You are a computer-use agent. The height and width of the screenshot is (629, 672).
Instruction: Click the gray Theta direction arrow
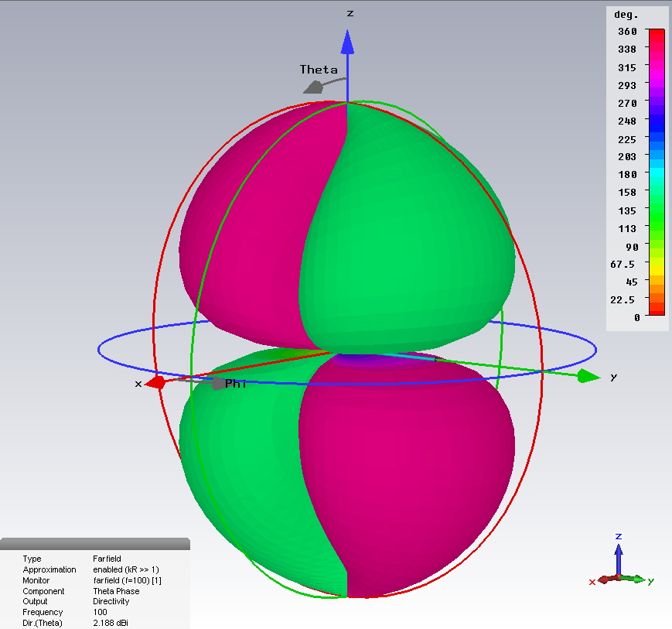(313, 87)
